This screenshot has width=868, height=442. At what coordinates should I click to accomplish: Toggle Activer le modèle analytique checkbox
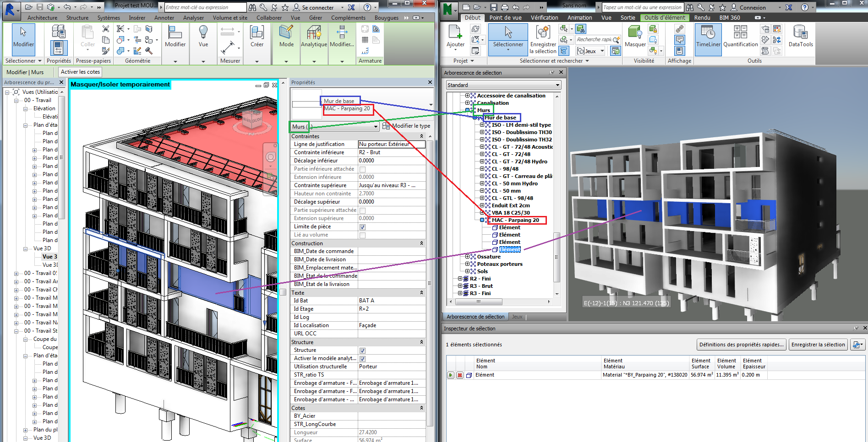(362, 359)
